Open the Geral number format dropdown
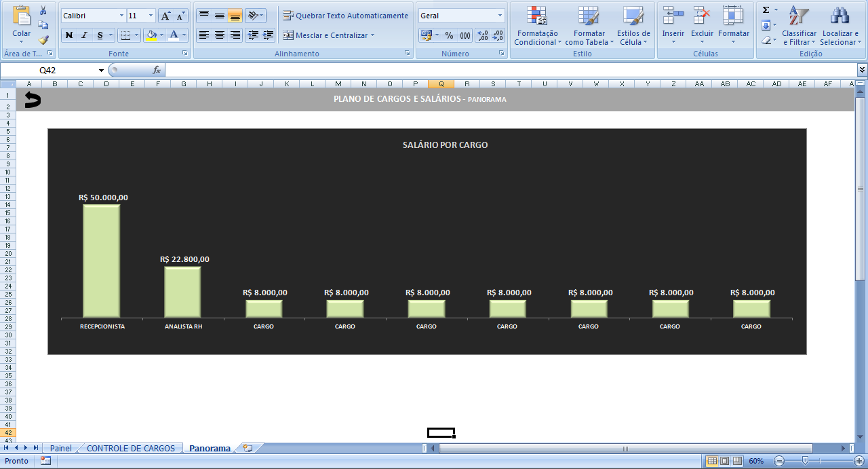 point(500,16)
